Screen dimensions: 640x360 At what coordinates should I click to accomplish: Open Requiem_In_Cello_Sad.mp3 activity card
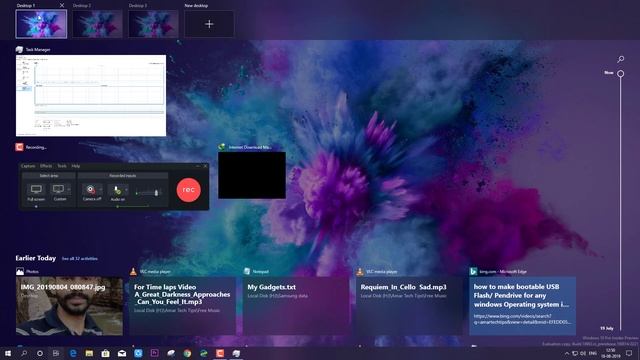tap(409, 306)
